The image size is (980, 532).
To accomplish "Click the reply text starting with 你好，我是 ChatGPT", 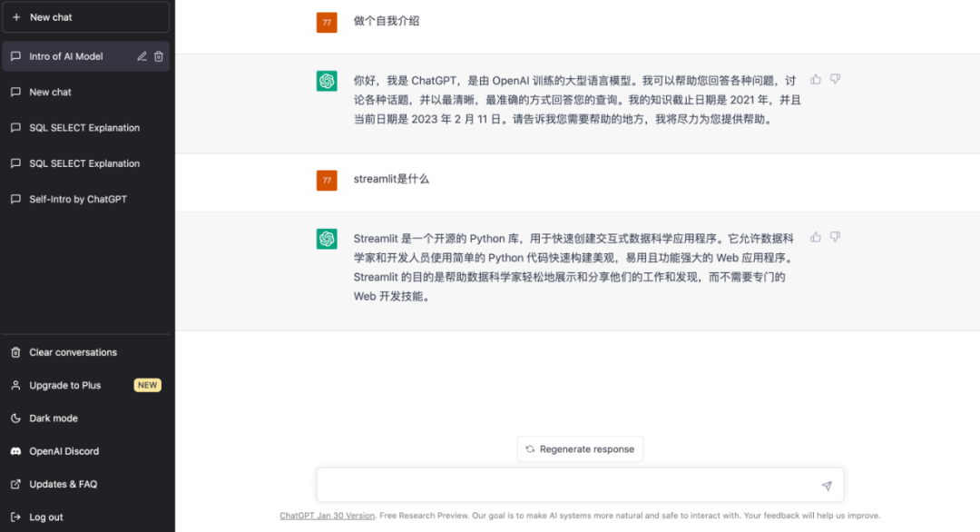I will click(577, 100).
